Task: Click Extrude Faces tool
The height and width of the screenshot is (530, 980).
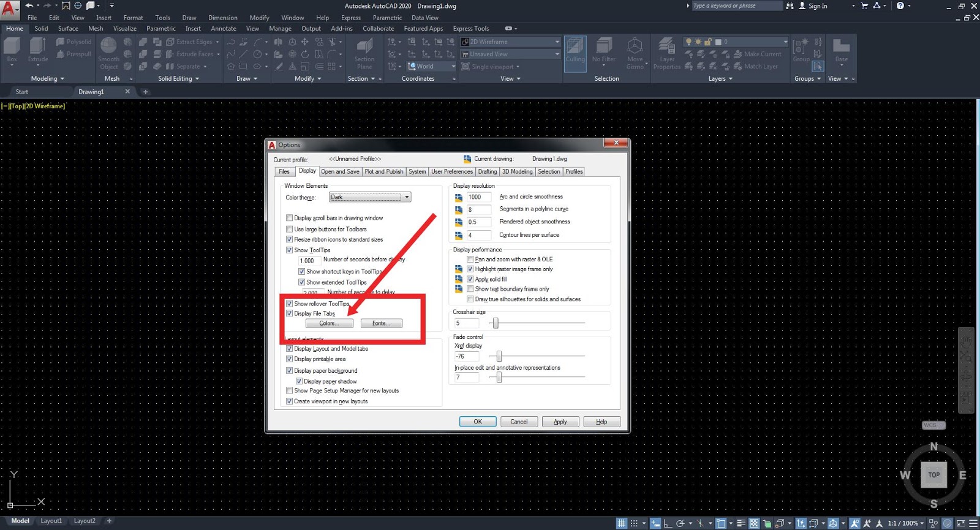Action: click(189, 54)
